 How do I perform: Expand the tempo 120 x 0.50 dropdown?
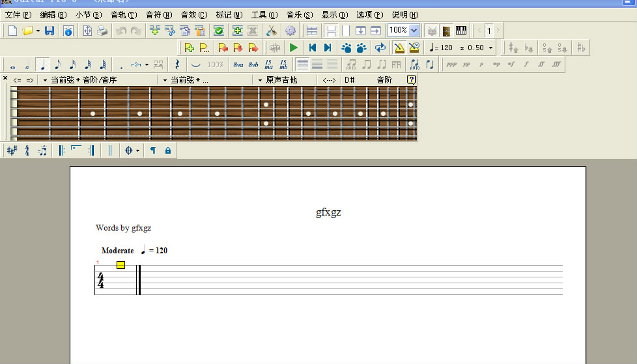click(490, 48)
